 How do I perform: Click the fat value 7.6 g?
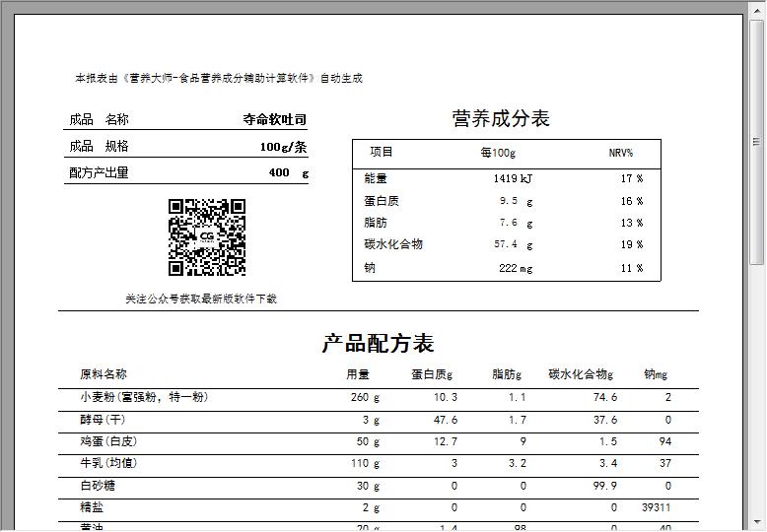516,223
